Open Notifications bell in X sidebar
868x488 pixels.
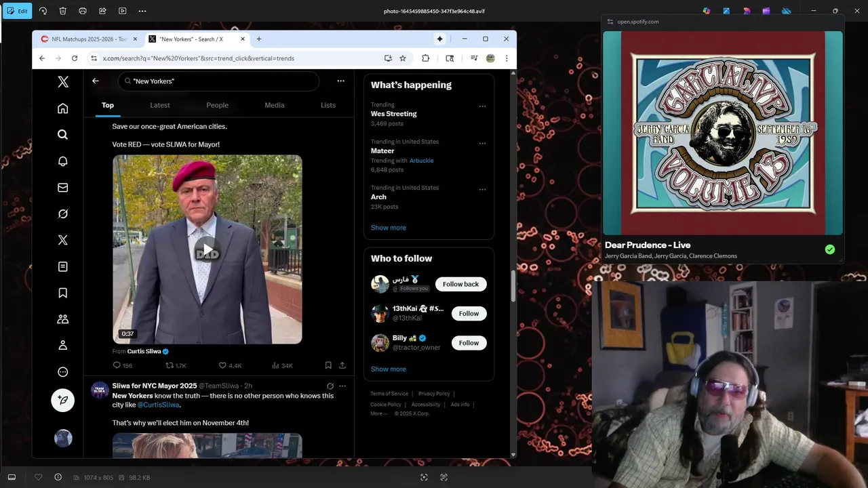pos(63,161)
